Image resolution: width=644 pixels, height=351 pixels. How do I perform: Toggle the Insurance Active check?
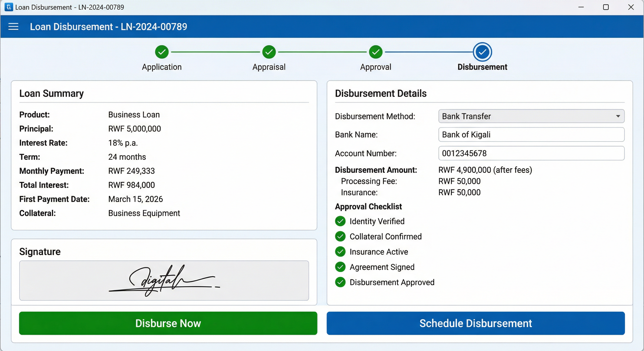pos(340,252)
